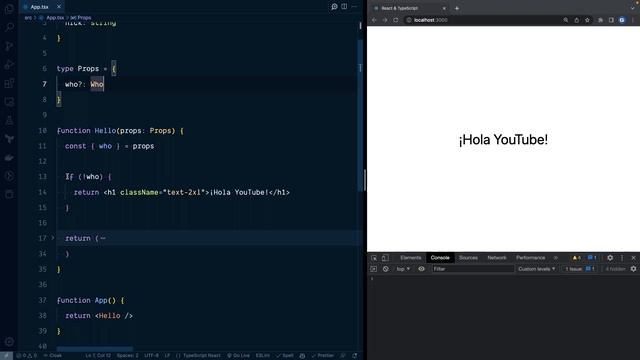The width and height of the screenshot is (640, 360).
Task: Close the App.tsx editor tab
Action: tap(59, 7)
